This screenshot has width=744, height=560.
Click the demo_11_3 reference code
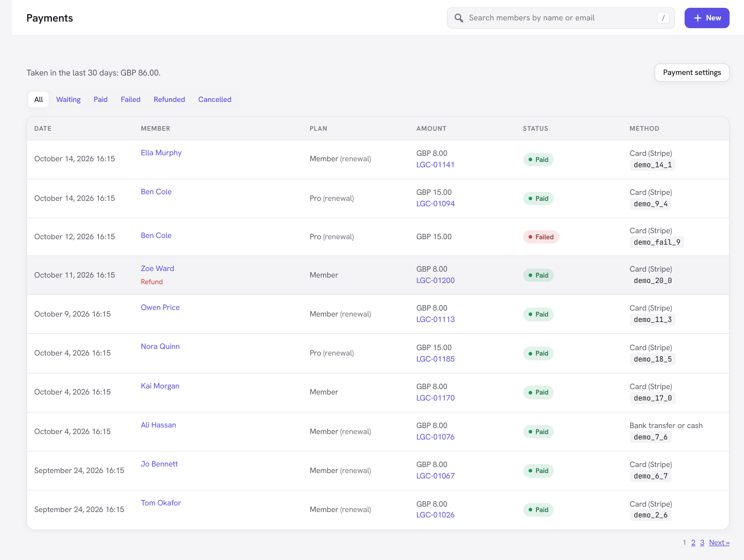click(x=652, y=320)
